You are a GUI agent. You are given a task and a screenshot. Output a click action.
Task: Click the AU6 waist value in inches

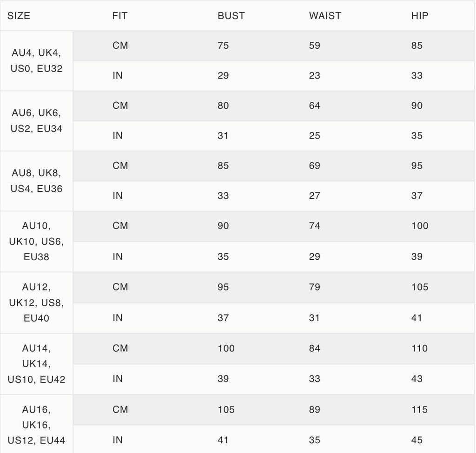pyautogui.click(x=315, y=136)
